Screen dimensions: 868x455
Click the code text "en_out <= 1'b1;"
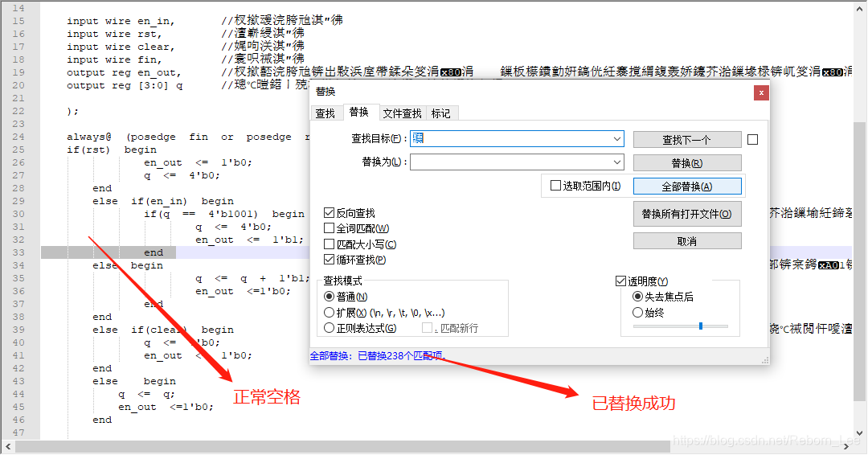[250, 240]
